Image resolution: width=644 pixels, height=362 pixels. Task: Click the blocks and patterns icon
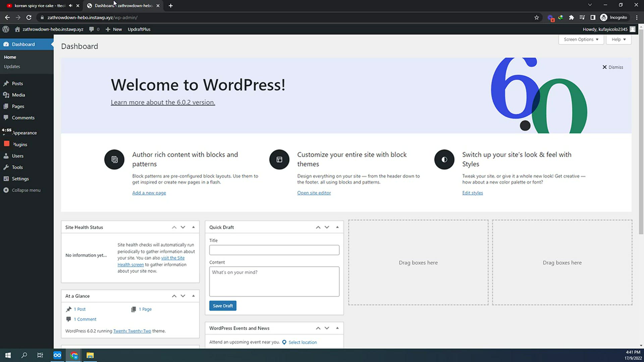tap(114, 160)
